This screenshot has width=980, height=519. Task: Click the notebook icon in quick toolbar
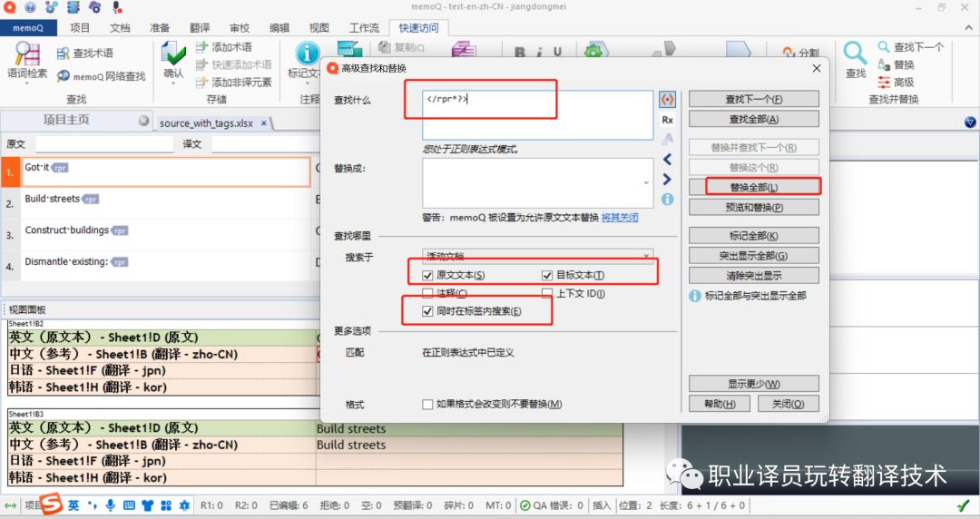pos(73,7)
